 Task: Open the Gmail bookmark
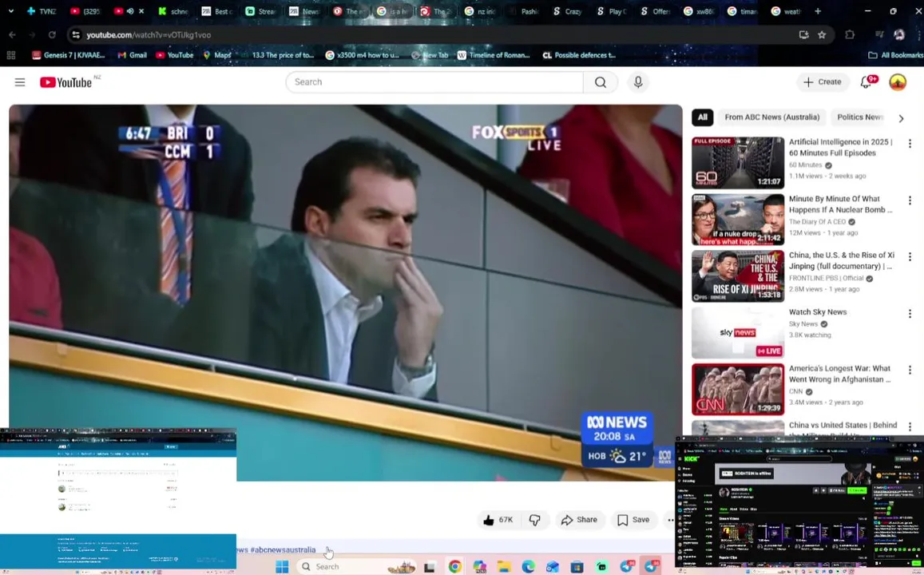[x=132, y=55]
